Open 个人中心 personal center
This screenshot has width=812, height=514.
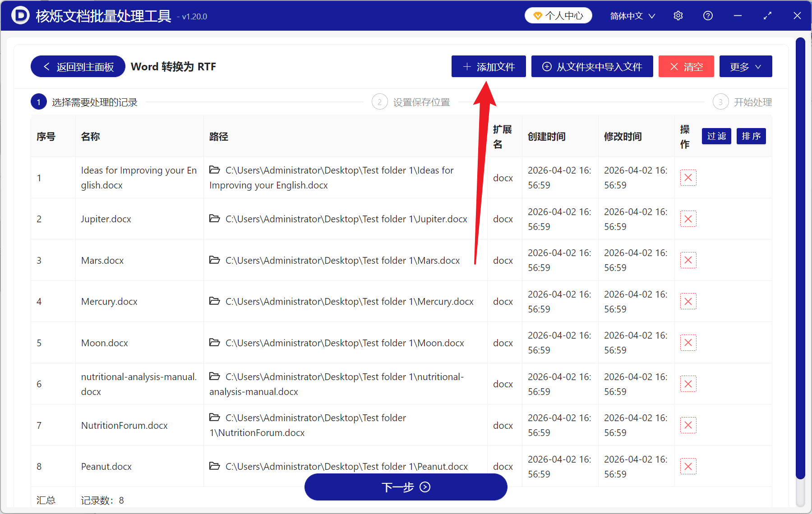point(558,15)
